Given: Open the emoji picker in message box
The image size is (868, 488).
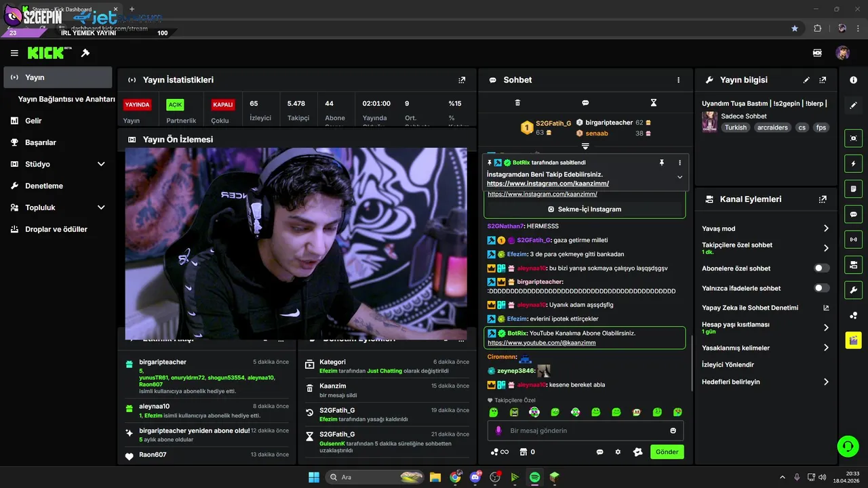Looking at the screenshot, I should click(673, 430).
